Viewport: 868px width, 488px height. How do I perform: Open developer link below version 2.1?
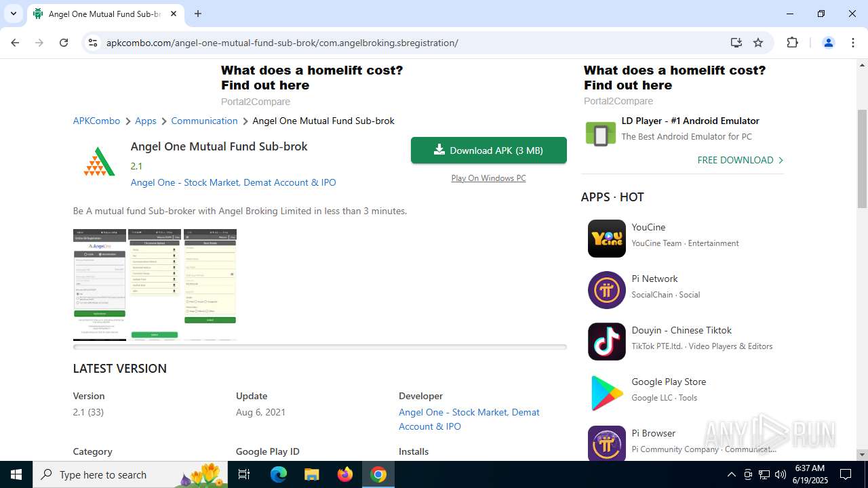click(x=233, y=182)
